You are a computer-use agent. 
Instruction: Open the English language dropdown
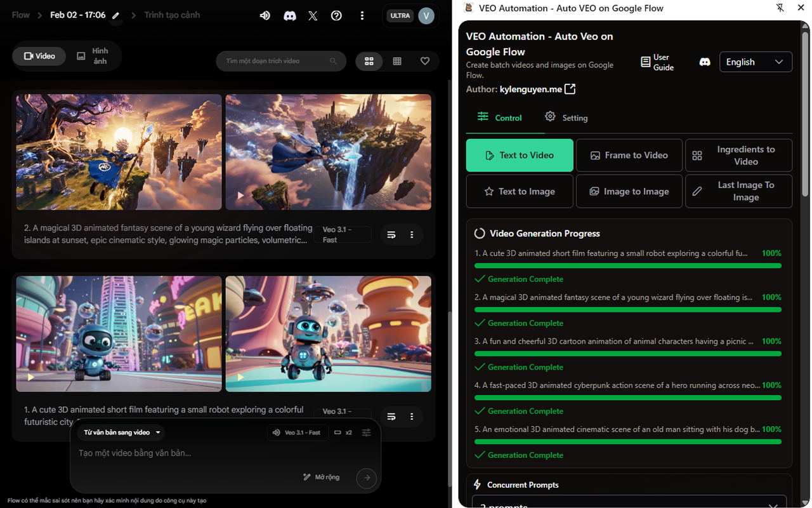(x=756, y=62)
